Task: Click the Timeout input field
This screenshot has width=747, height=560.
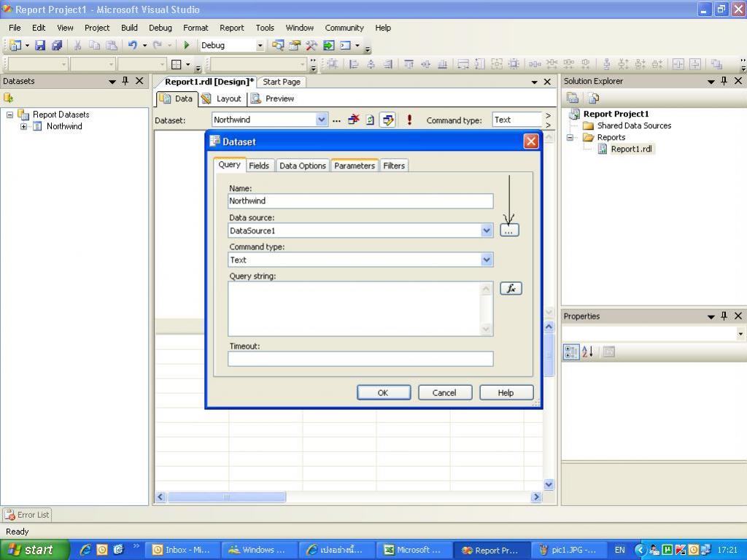Action: click(x=360, y=359)
